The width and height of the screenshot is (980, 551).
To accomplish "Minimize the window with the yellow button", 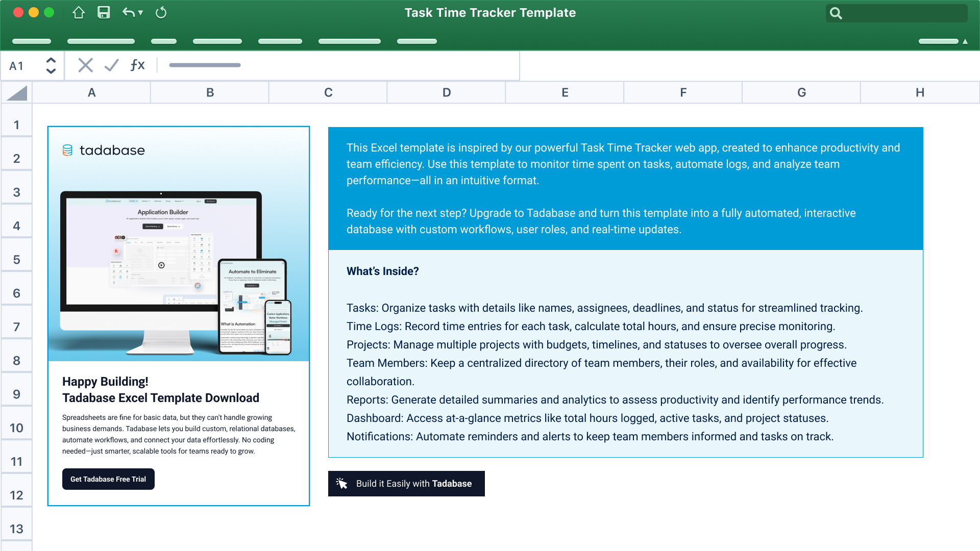I will click(x=34, y=13).
